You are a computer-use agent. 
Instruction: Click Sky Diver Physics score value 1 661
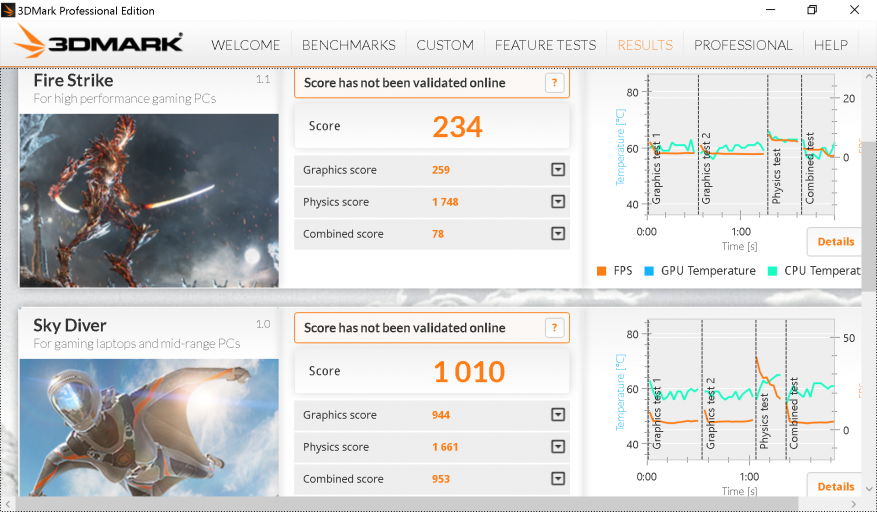click(445, 447)
